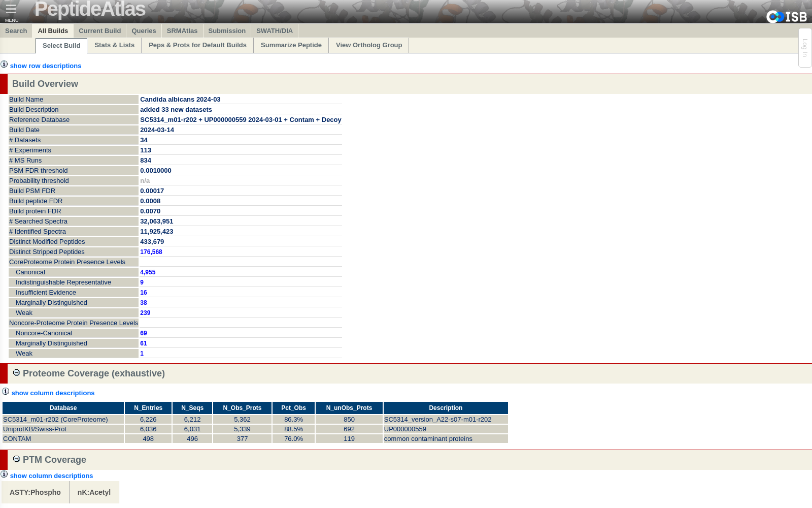
Task: Click N_unObs_Prots value 850
Action: (349, 420)
